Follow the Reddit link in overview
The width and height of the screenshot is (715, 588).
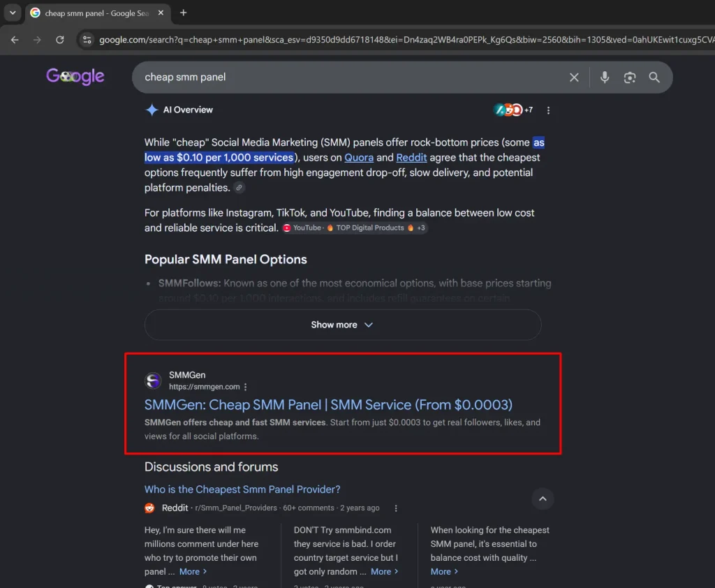(x=411, y=157)
